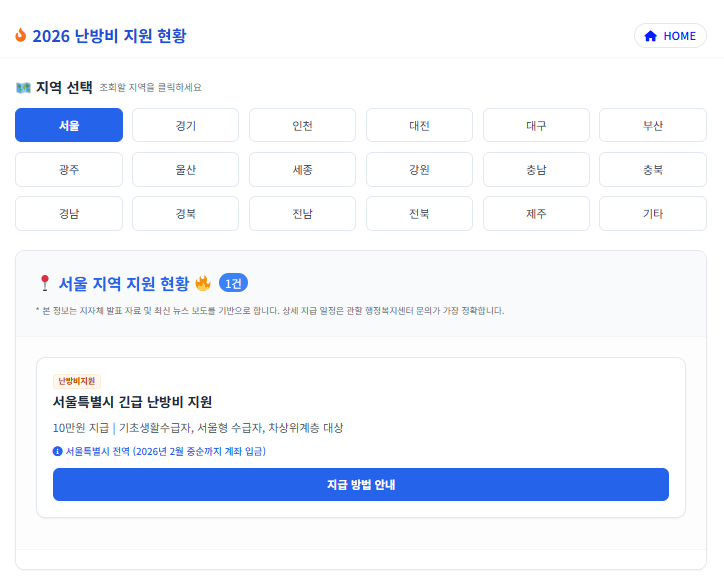Select the 경기 region tab
The width and height of the screenshot is (724, 583).
point(185,125)
